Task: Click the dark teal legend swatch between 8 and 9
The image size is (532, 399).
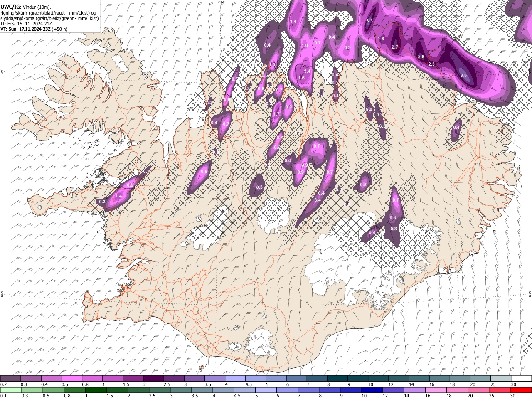Action: click(337, 379)
